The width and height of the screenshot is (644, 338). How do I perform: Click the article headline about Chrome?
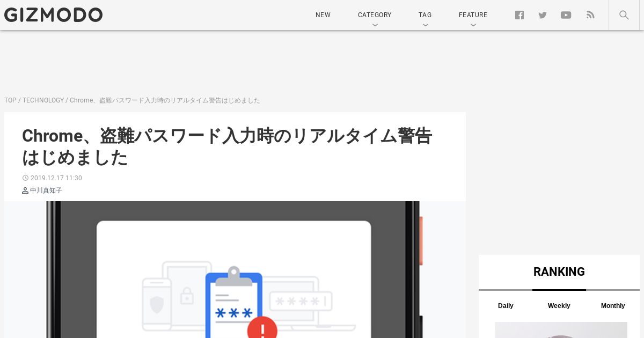pos(227,146)
